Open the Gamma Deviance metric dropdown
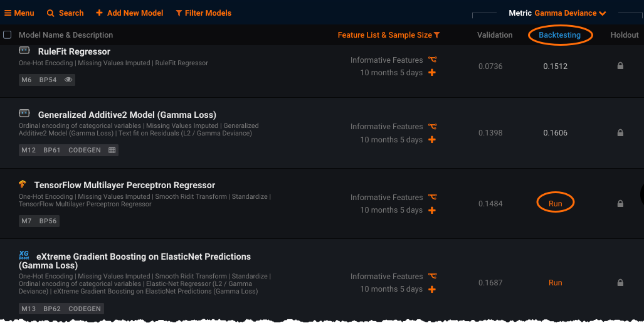The width and height of the screenshot is (644, 323). 570,13
